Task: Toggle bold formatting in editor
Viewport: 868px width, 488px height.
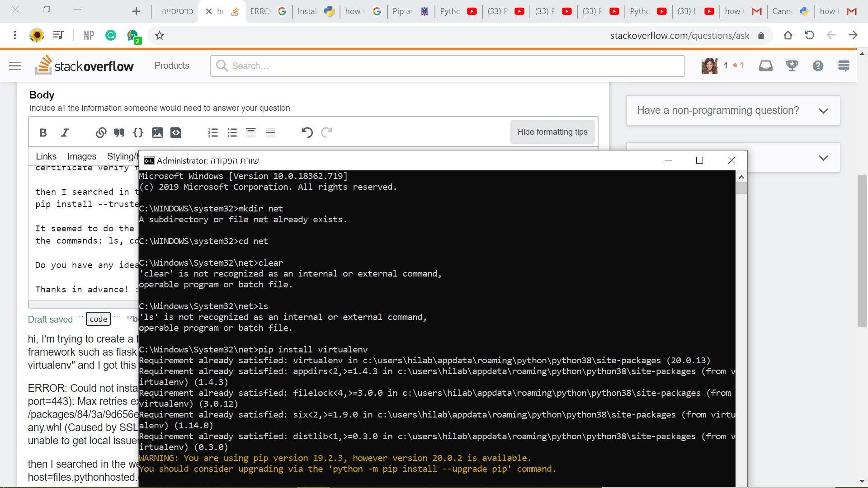Action: coord(43,133)
